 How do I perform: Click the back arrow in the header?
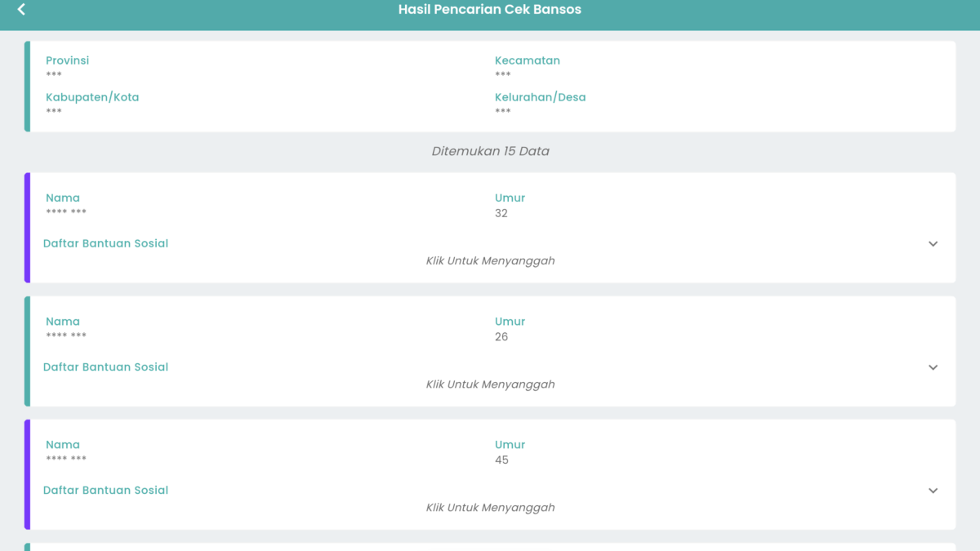(21, 10)
